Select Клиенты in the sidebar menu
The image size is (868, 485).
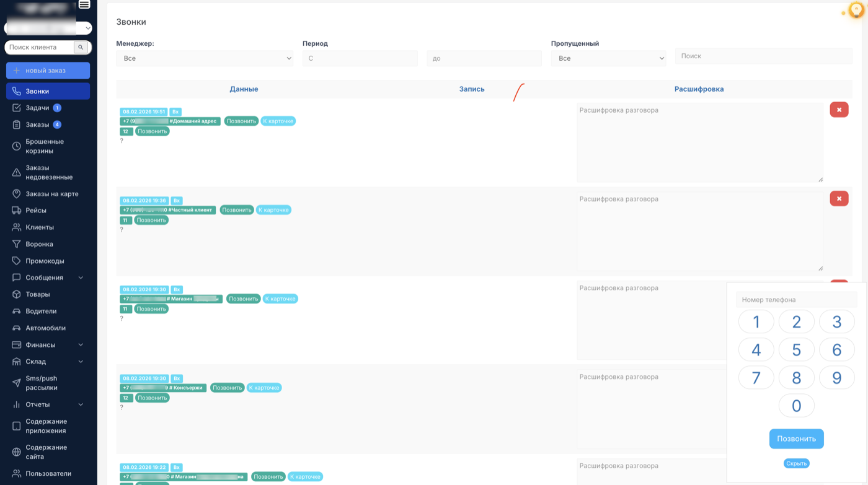tap(39, 227)
